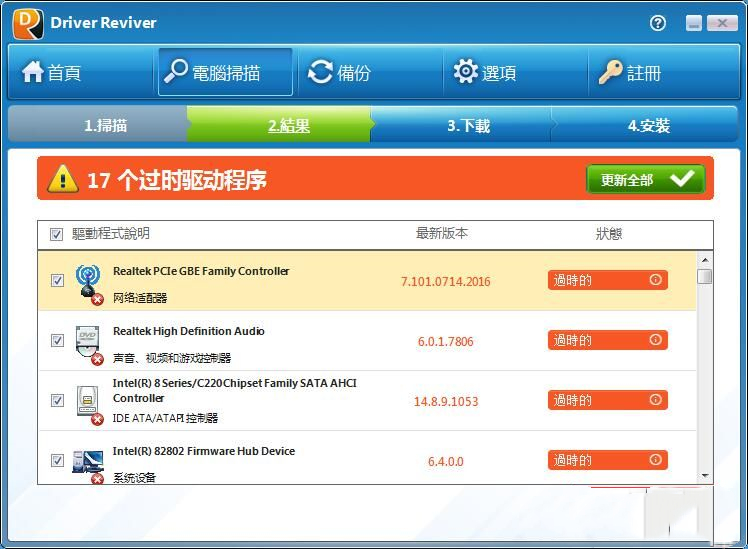748x549 pixels.
Task: Click the Realtek High Definition Audio device icon
Action: pyautogui.click(x=88, y=343)
